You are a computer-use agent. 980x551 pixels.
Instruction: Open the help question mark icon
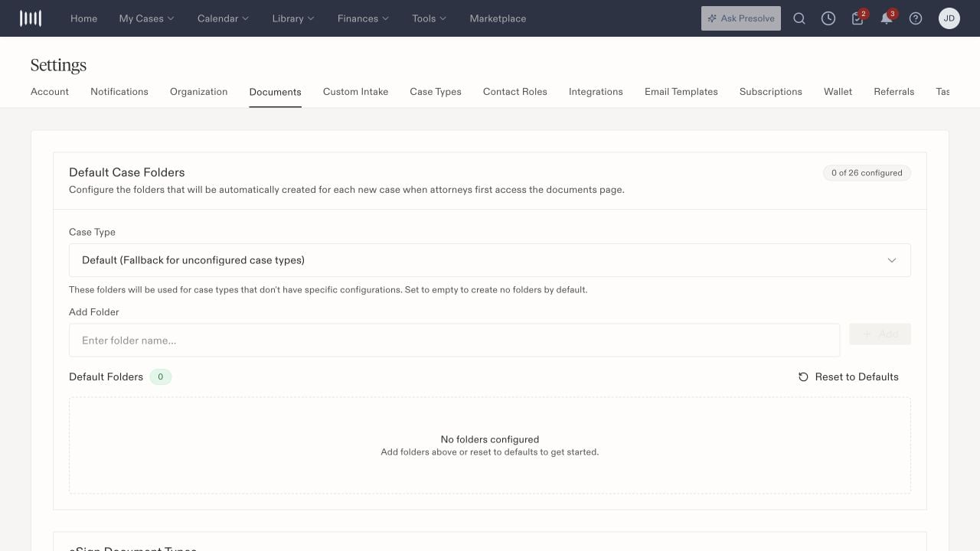pos(916,18)
